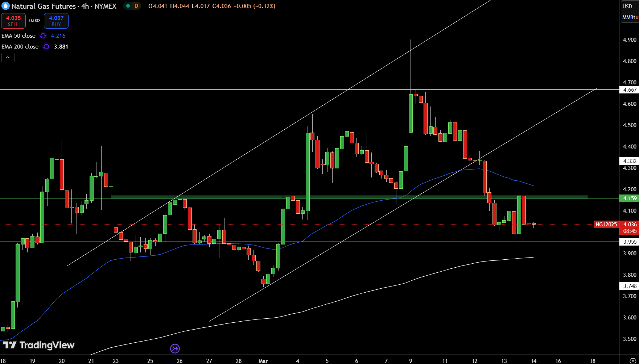Click the Mar date label on time axis
639x364 pixels.
tap(263, 361)
